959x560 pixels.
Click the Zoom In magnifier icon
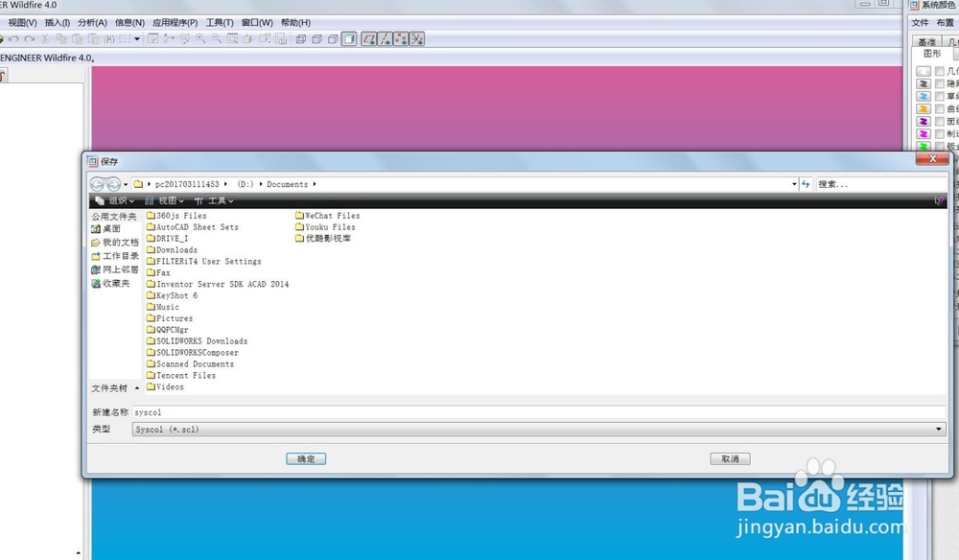[x=200, y=39]
